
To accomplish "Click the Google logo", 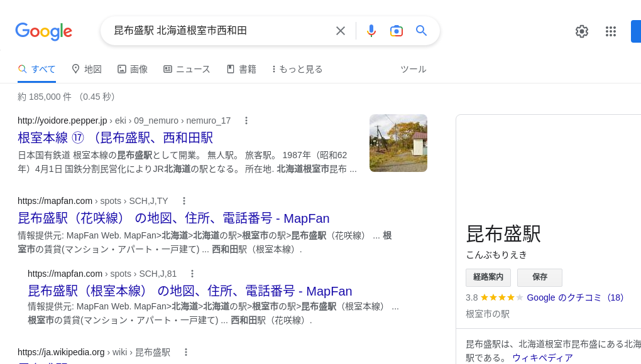I will [x=43, y=32].
